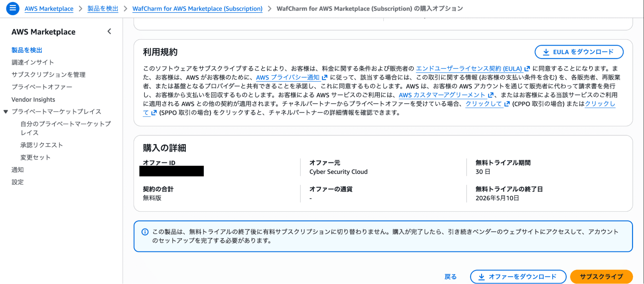Click EULA をダウンロード button
This screenshot has width=644, height=284.
coord(579,52)
